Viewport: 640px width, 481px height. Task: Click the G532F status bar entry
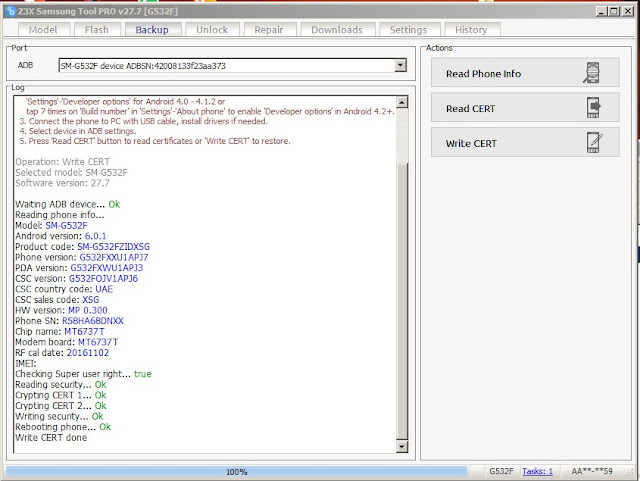501,471
